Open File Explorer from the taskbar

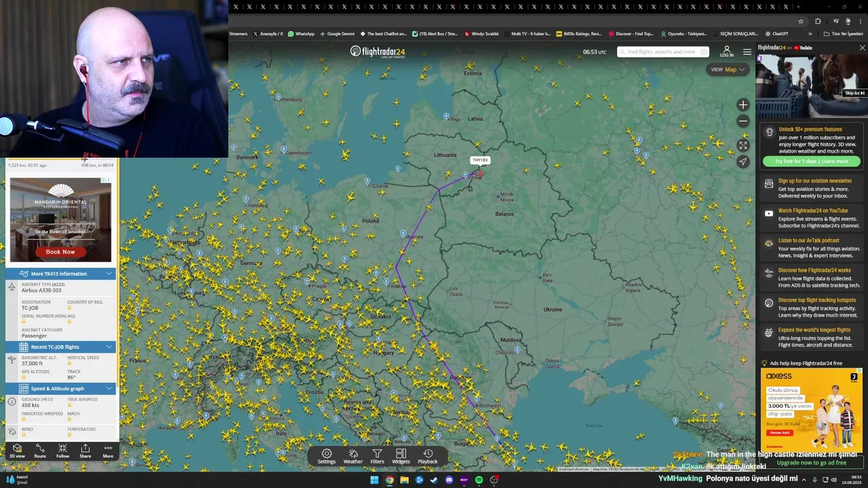pos(404,480)
